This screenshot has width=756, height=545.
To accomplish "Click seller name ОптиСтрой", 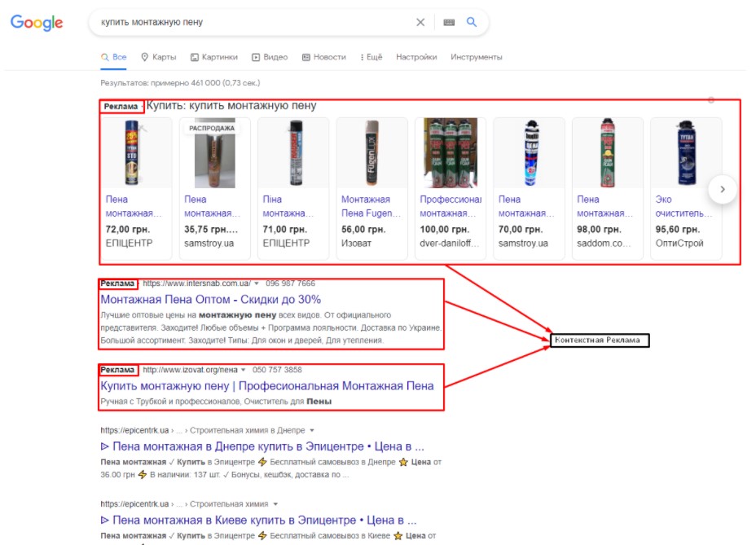I will click(679, 244).
